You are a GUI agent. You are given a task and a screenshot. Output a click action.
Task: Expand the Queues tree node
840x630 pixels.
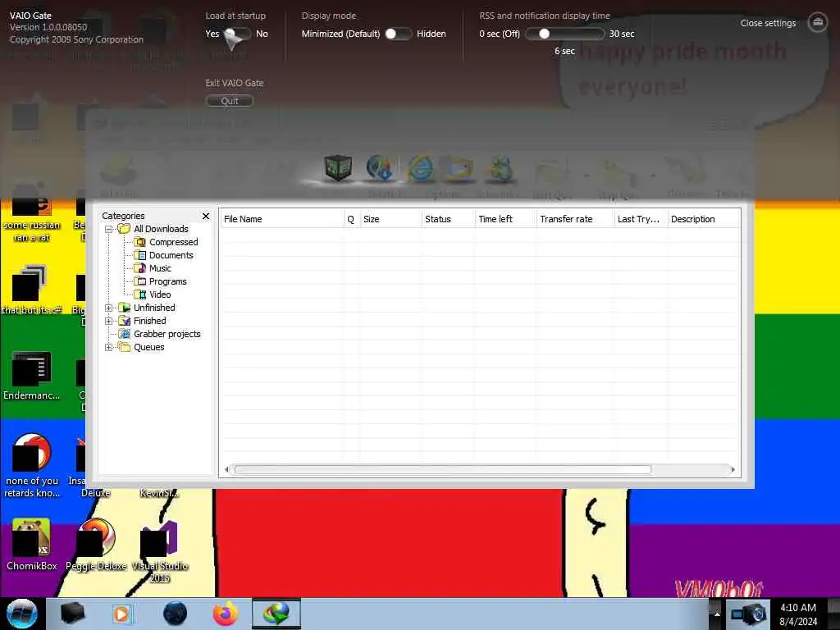coord(109,347)
